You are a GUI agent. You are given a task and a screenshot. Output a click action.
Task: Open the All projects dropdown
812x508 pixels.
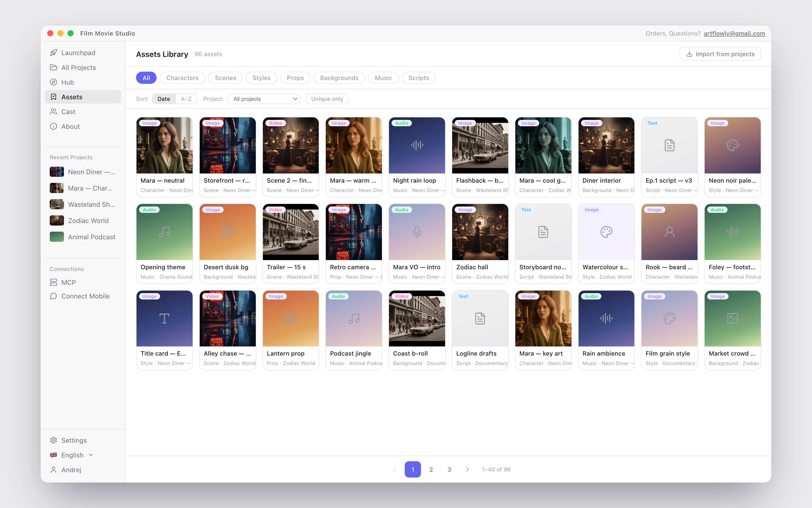tap(263, 99)
